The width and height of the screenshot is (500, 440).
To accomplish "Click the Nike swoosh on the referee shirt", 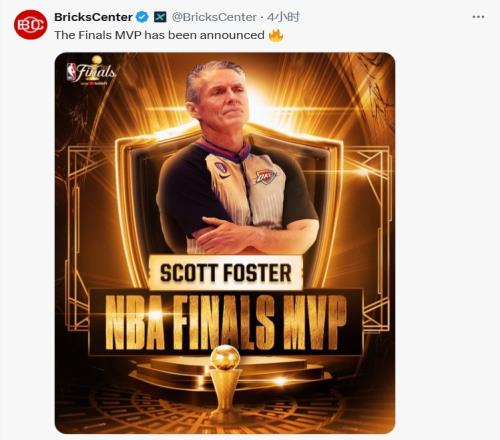I will [x=225, y=175].
